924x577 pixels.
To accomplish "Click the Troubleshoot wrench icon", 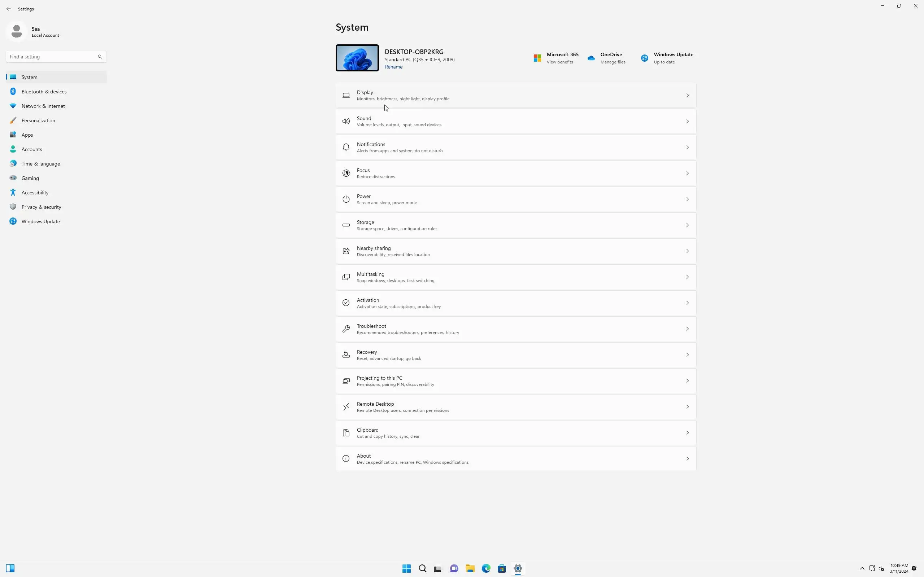I will tap(346, 329).
